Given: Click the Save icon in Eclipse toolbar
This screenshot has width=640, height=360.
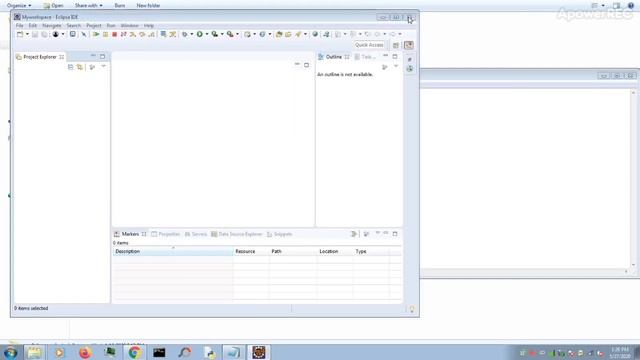Looking at the screenshot, I should [35, 34].
